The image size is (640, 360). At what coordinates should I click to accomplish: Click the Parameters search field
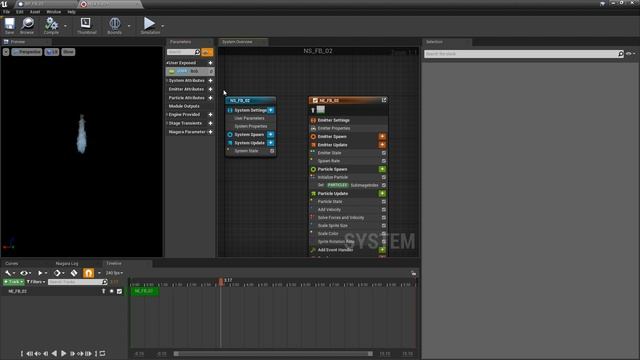(x=183, y=52)
